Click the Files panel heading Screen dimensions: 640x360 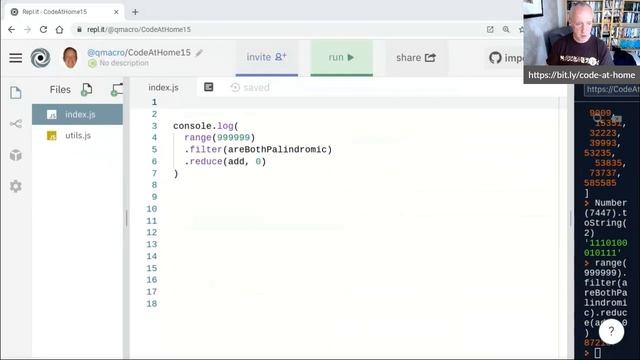pos(60,90)
